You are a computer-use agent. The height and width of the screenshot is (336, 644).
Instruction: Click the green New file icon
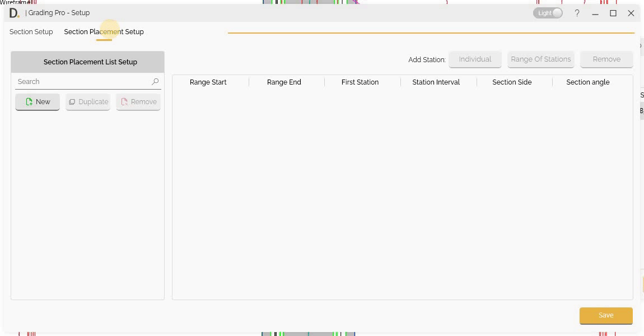30,101
